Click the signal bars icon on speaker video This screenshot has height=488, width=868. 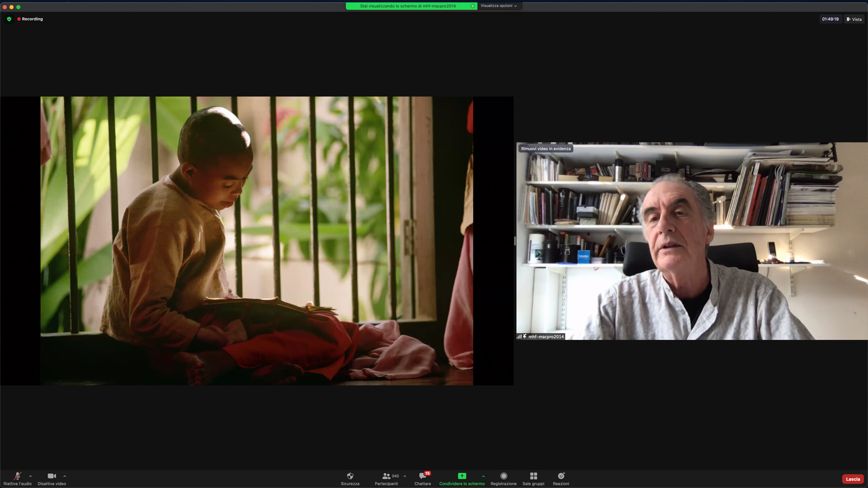tap(519, 337)
